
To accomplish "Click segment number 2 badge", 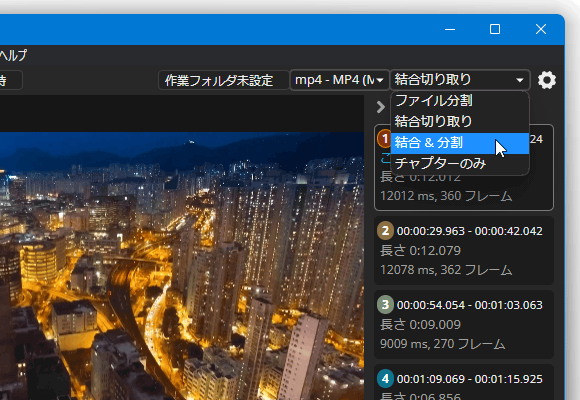I will tap(385, 231).
